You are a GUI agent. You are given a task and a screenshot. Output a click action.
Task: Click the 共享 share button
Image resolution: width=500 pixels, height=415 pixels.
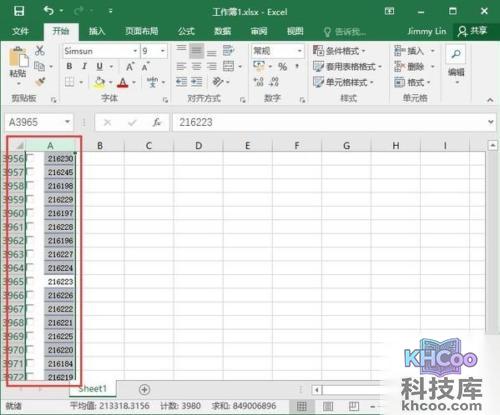click(x=472, y=31)
